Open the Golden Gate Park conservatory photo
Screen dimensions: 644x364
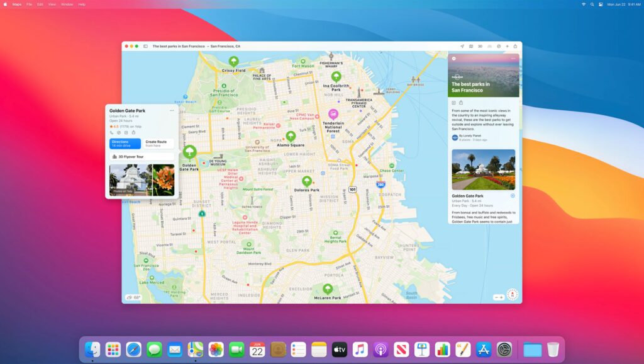(x=130, y=179)
